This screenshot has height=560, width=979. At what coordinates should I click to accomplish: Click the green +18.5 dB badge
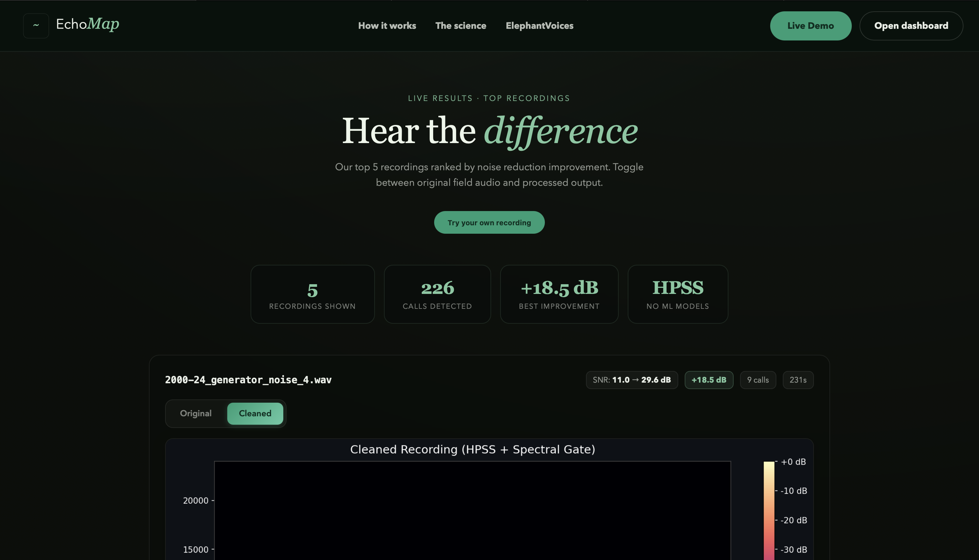tap(709, 380)
